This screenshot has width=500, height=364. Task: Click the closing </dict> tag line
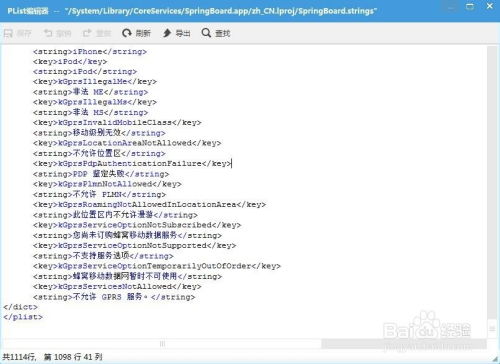click(20, 307)
